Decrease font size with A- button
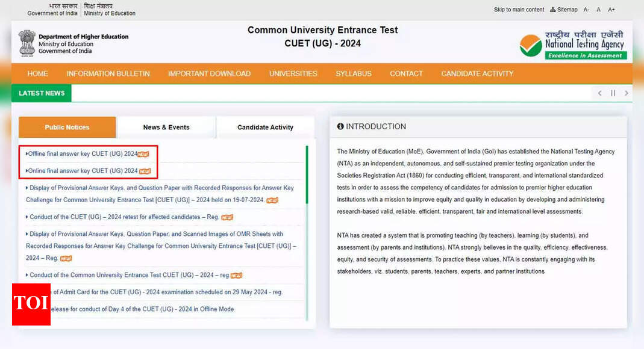This screenshot has height=349, width=644. click(586, 10)
